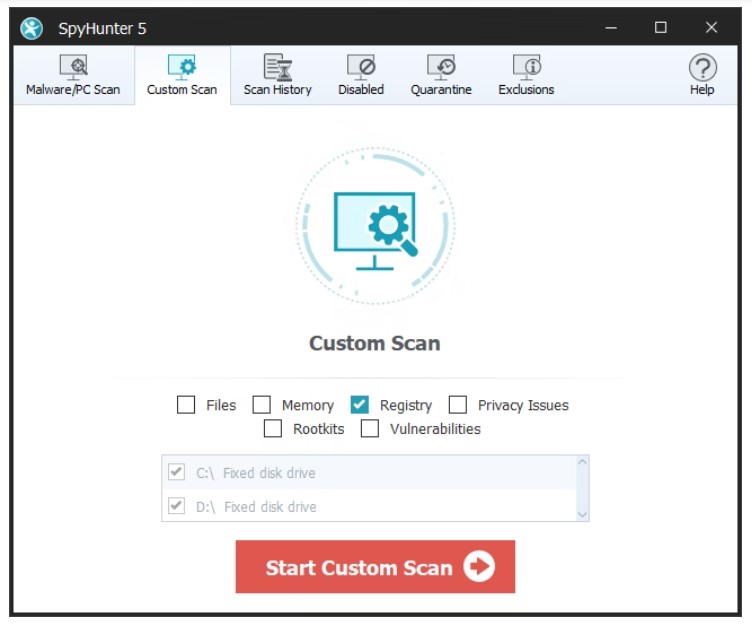This screenshot has height=624, width=752.
Task: Switch to the Quarantine tab label
Action: (x=441, y=90)
